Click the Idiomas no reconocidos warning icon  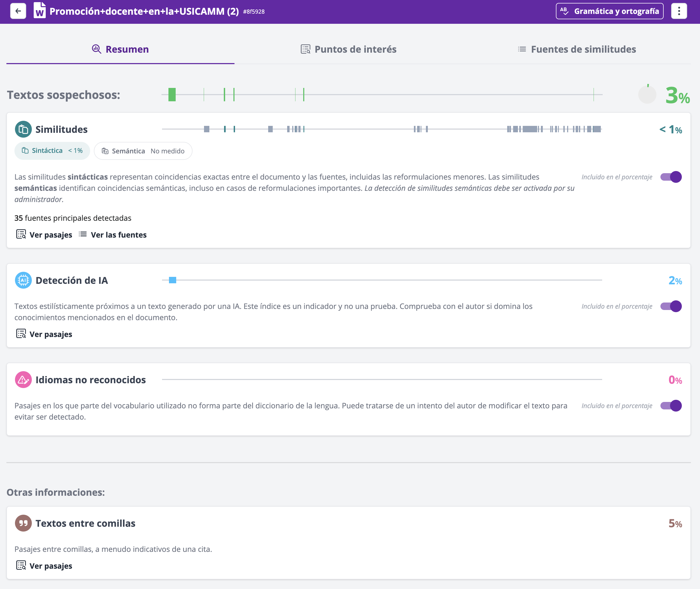23,380
